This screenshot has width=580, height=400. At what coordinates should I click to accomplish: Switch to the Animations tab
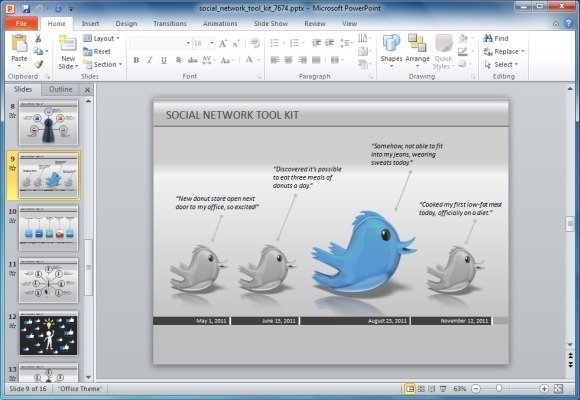click(x=220, y=23)
